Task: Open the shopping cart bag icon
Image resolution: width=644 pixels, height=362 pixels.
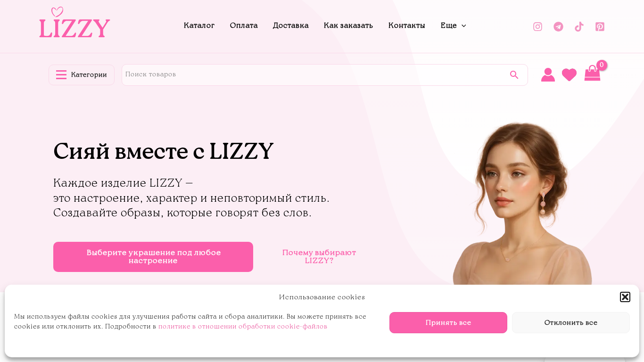Action: [592, 73]
